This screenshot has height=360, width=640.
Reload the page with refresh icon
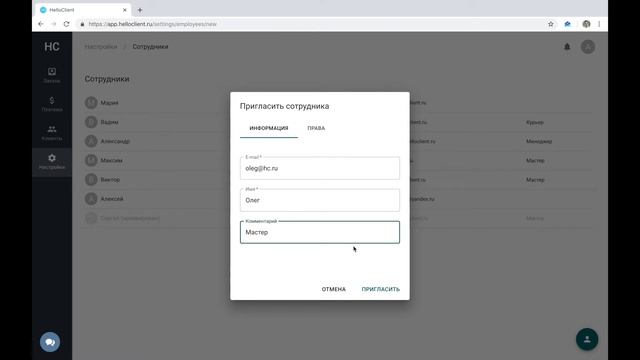tap(67, 24)
